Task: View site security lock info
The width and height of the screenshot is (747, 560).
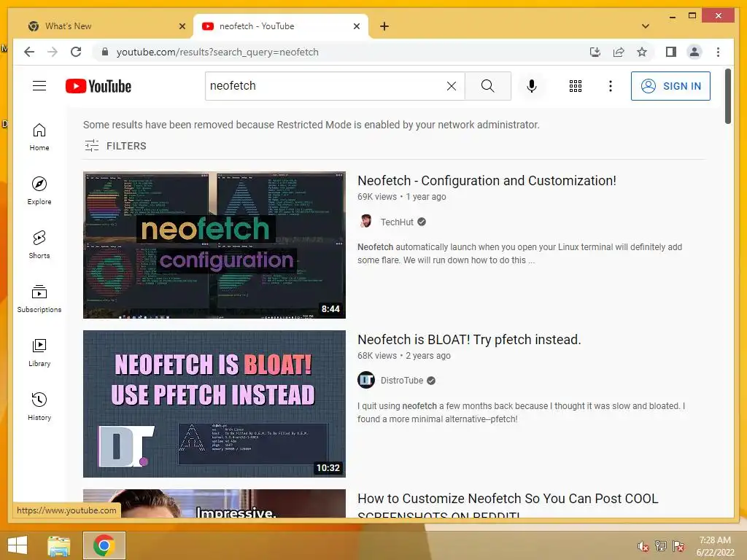Action: pyautogui.click(x=105, y=52)
